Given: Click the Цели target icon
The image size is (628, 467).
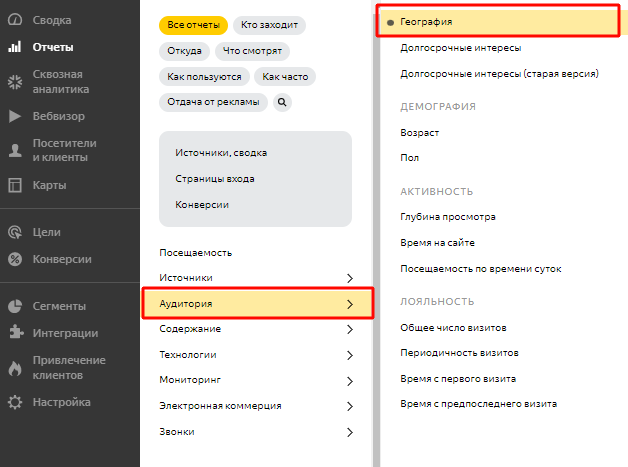Looking at the screenshot, I should click(15, 232).
